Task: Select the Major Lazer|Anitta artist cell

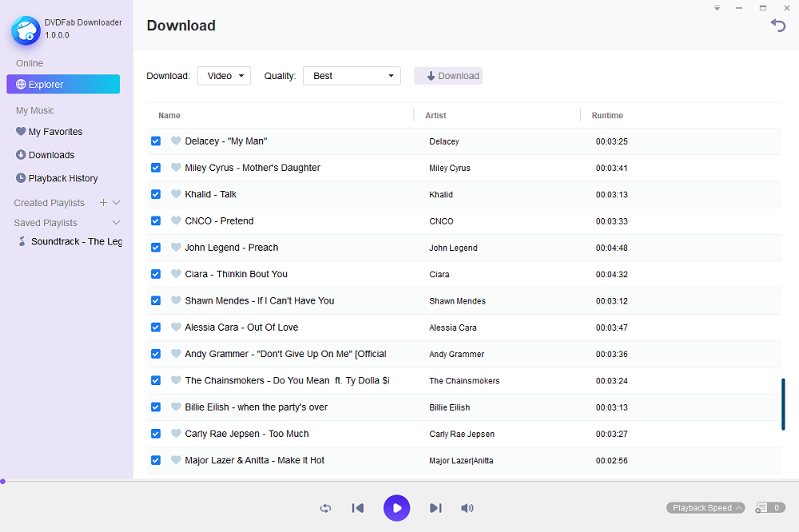Action: 461,461
